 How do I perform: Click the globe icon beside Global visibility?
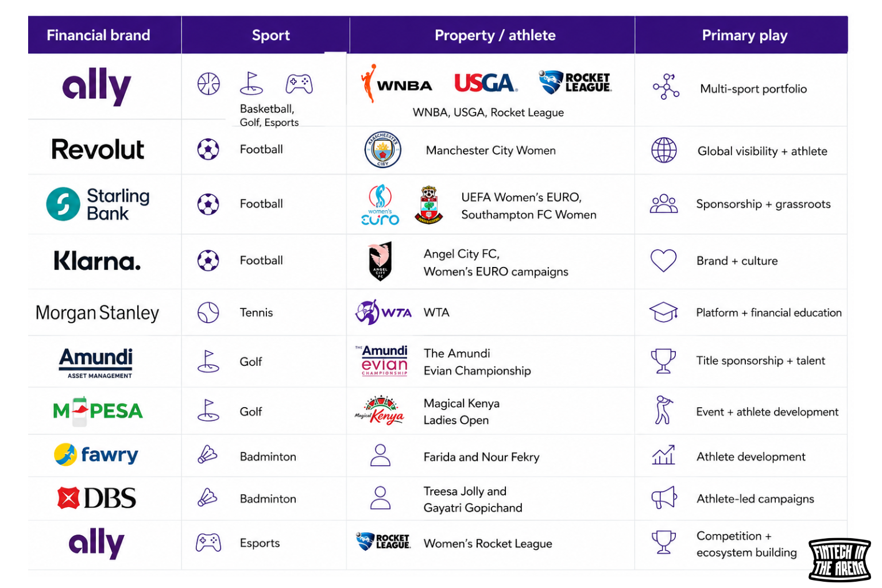(x=664, y=150)
